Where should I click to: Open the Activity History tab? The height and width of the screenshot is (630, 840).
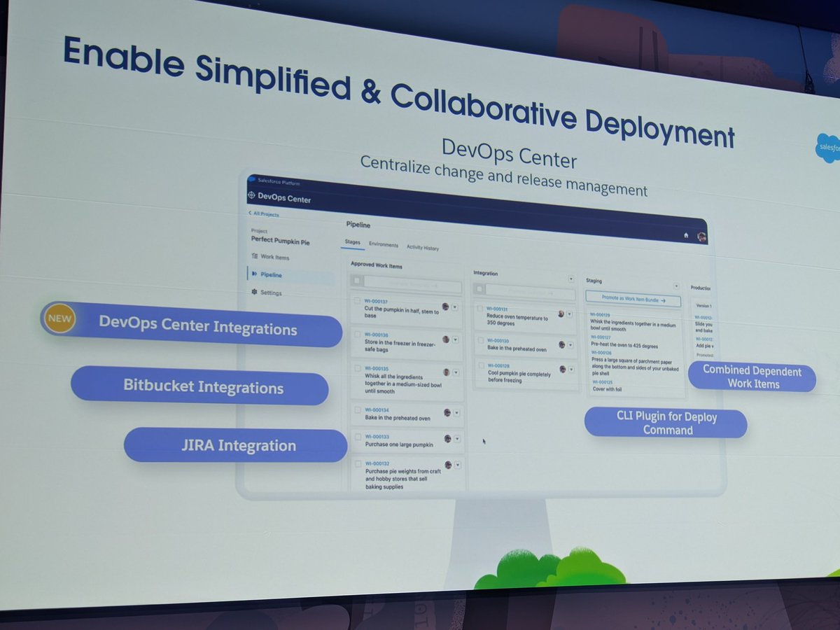[422, 248]
